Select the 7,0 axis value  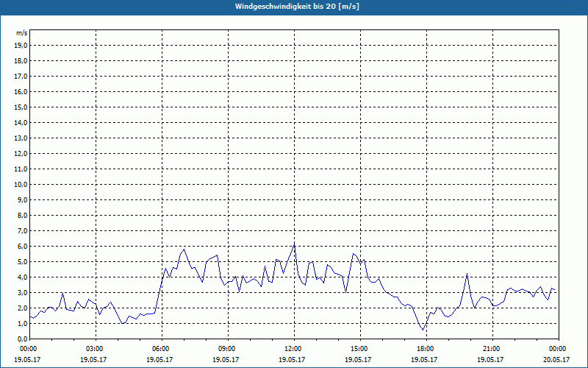click(x=22, y=231)
